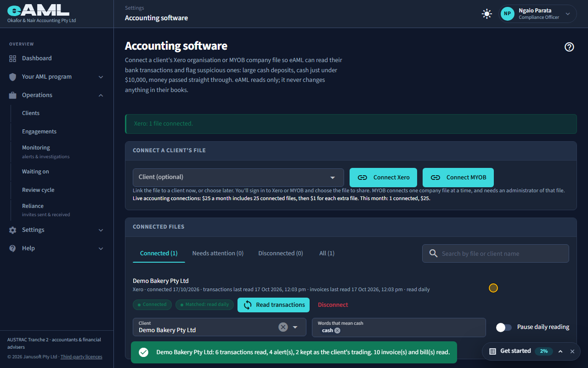Image resolution: width=588 pixels, height=368 pixels.
Task: Click the Read transactions button
Action: point(273,305)
